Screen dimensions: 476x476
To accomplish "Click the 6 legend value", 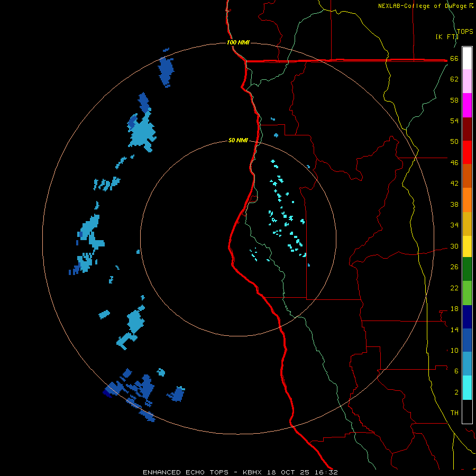I will pyautogui.click(x=456, y=371).
